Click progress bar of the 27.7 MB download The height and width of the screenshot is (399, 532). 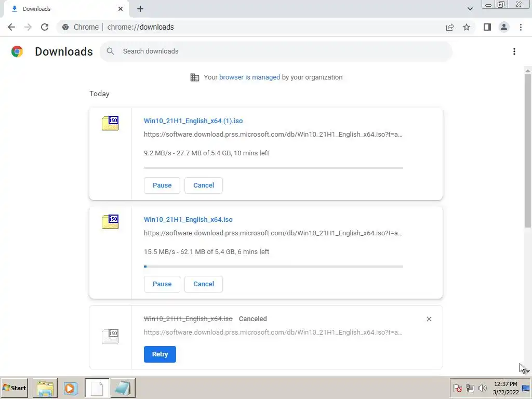coord(273,168)
